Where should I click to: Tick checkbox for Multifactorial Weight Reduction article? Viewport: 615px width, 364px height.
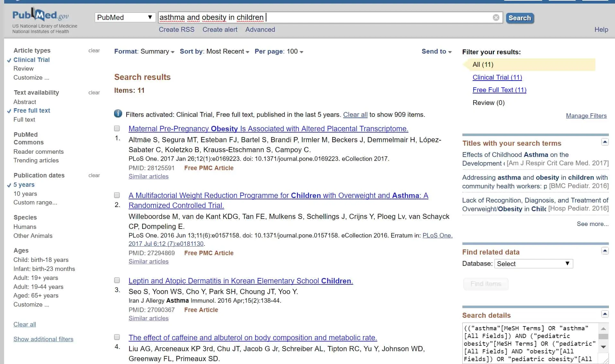(x=117, y=195)
